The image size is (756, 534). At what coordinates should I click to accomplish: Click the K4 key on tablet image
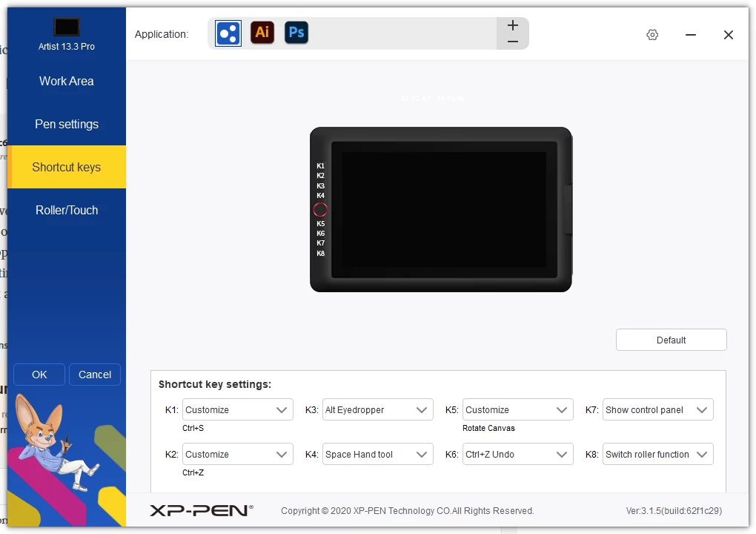[x=321, y=195]
